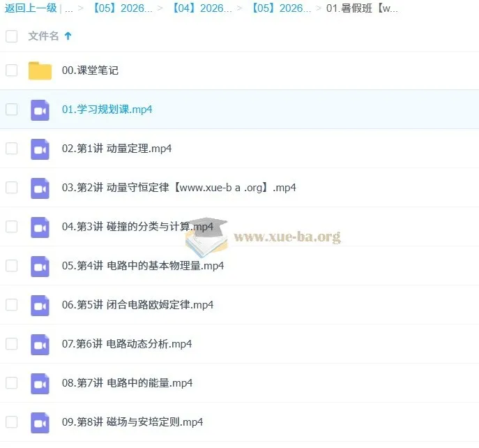Click video icon for 01.学习规划课.mp4

pos(40,110)
